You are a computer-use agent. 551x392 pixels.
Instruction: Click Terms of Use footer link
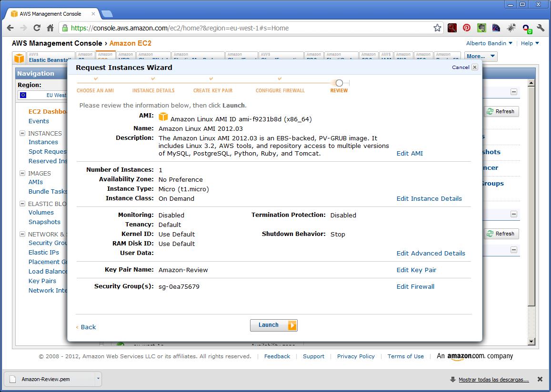406,356
